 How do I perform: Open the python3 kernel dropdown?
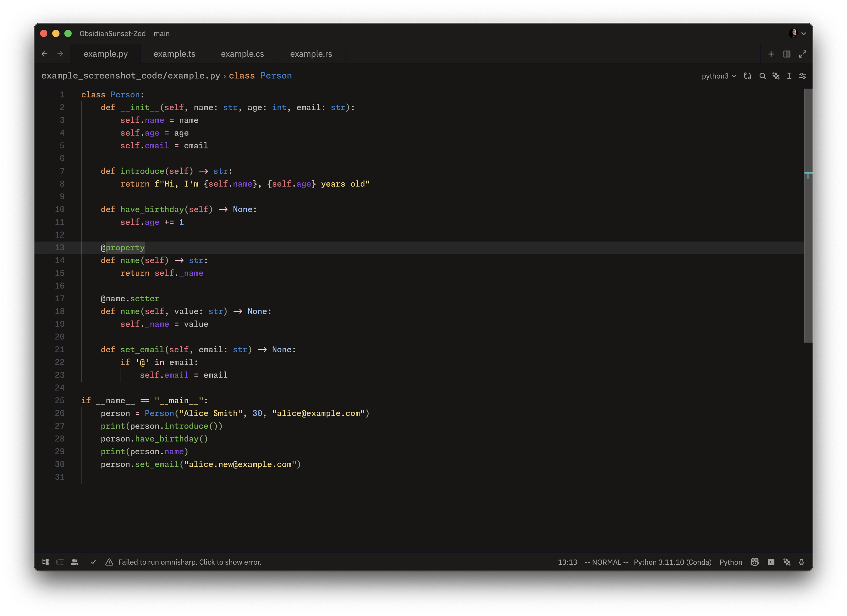pyautogui.click(x=719, y=76)
